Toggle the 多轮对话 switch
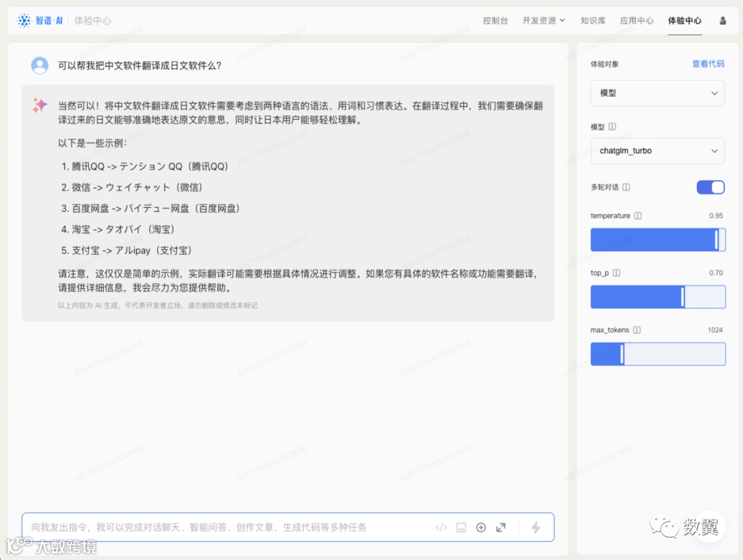The image size is (743, 560). tap(710, 187)
